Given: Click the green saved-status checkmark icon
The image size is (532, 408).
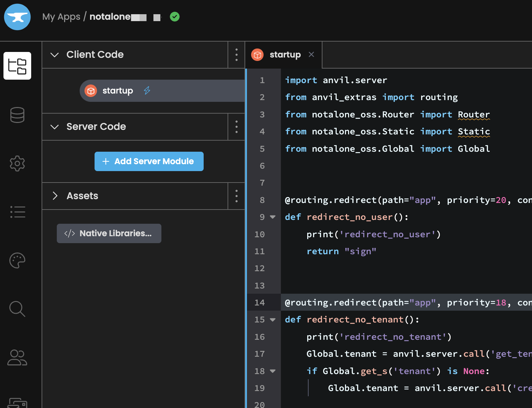Looking at the screenshot, I should 175,17.
